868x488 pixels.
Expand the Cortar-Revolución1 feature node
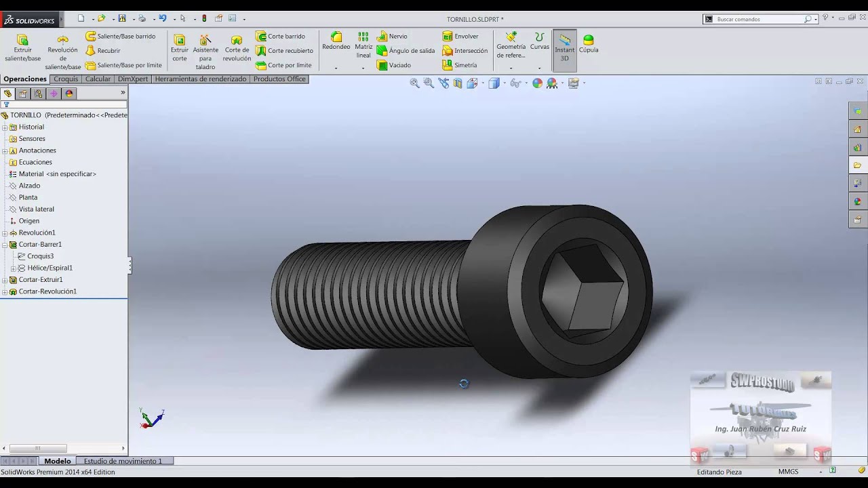click(x=5, y=291)
